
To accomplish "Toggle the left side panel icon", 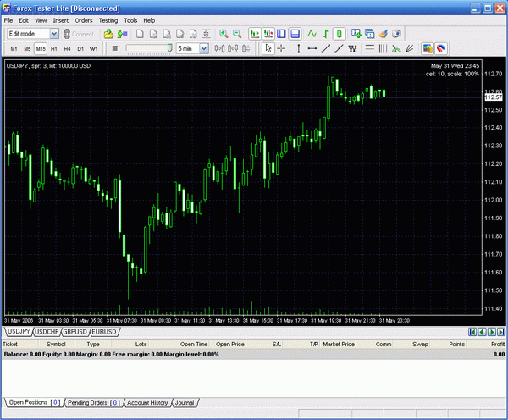I will 281,34.
